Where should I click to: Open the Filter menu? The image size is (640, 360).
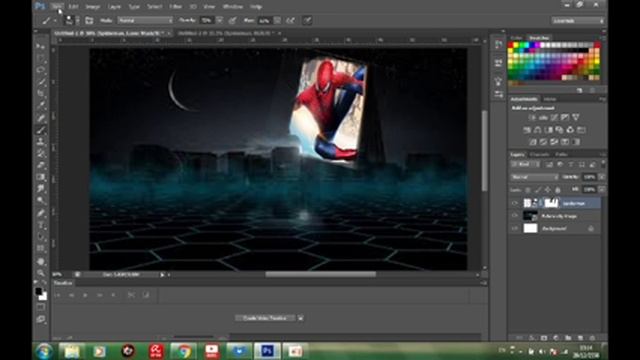click(x=176, y=7)
